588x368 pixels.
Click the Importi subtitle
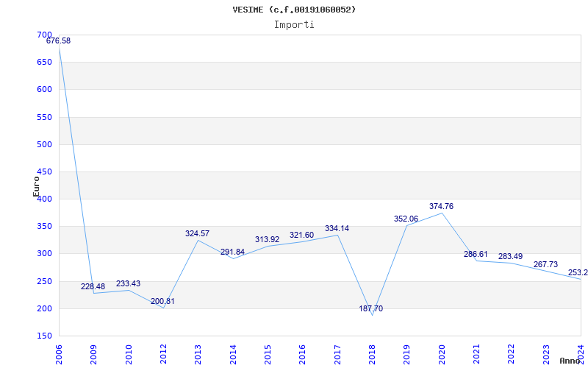pos(294,25)
